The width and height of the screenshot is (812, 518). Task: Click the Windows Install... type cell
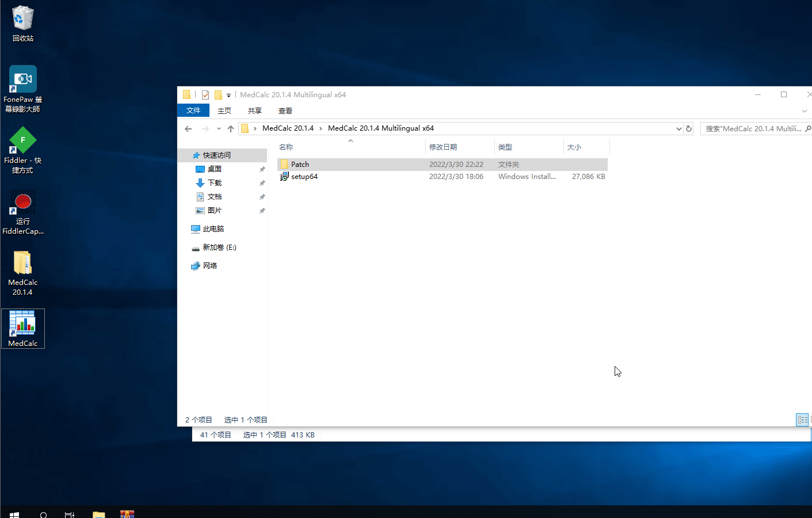(x=527, y=177)
